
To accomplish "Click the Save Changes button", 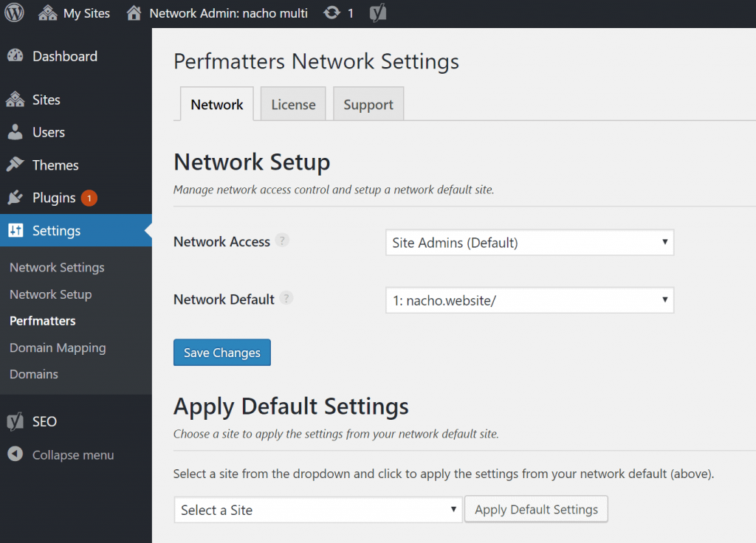I will pos(222,353).
